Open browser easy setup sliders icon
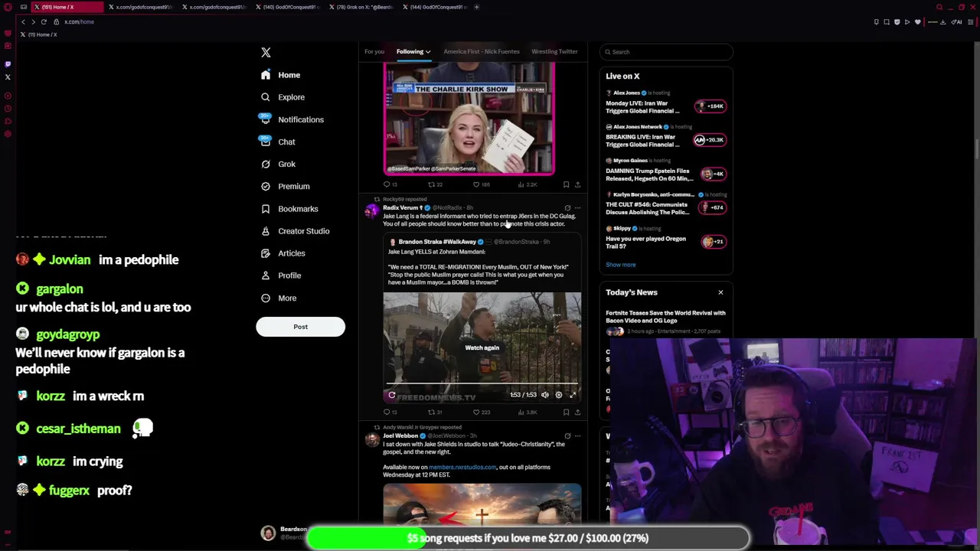 click(x=972, y=21)
